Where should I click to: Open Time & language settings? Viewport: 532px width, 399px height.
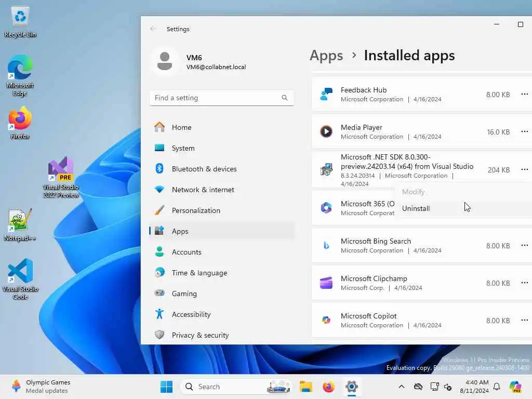(x=221, y=273)
